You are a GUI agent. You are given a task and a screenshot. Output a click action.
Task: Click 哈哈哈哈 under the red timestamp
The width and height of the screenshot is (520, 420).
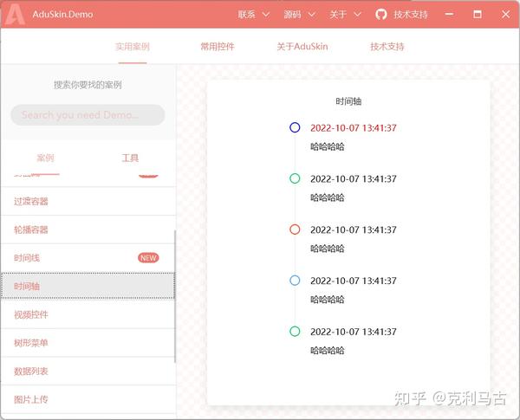point(328,146)
